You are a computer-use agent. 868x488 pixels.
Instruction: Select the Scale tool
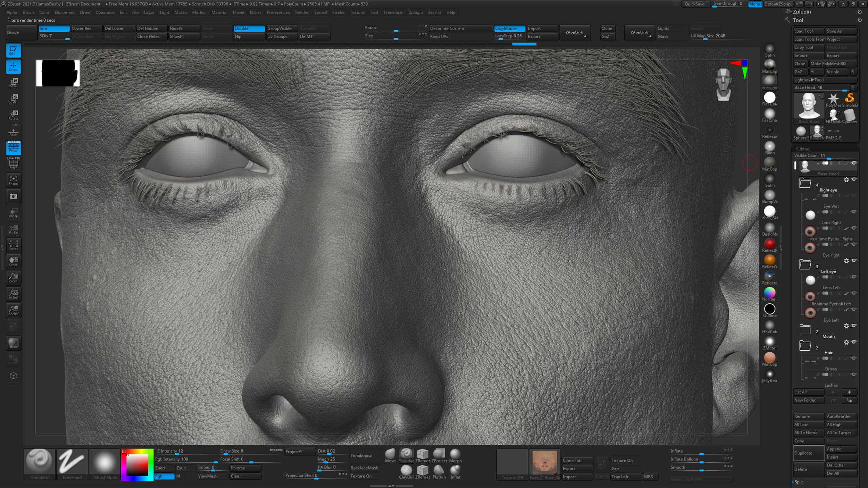click(13, 99)
